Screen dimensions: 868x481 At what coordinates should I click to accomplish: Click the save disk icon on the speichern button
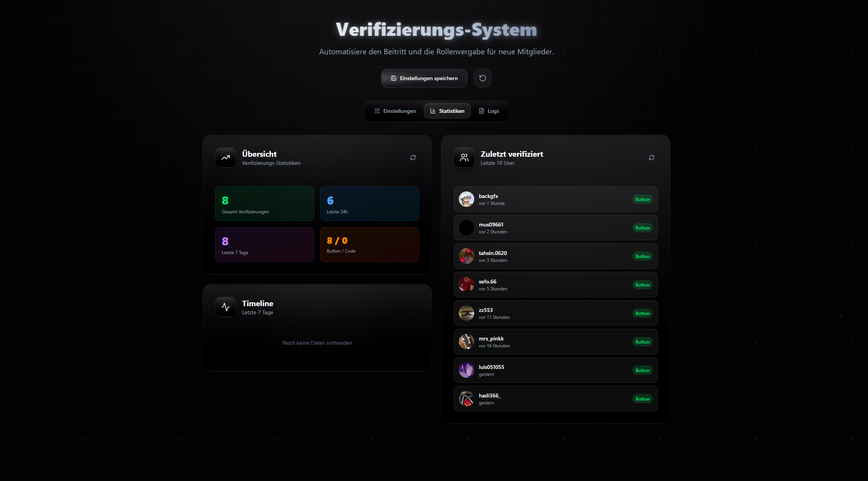point(393,78)
